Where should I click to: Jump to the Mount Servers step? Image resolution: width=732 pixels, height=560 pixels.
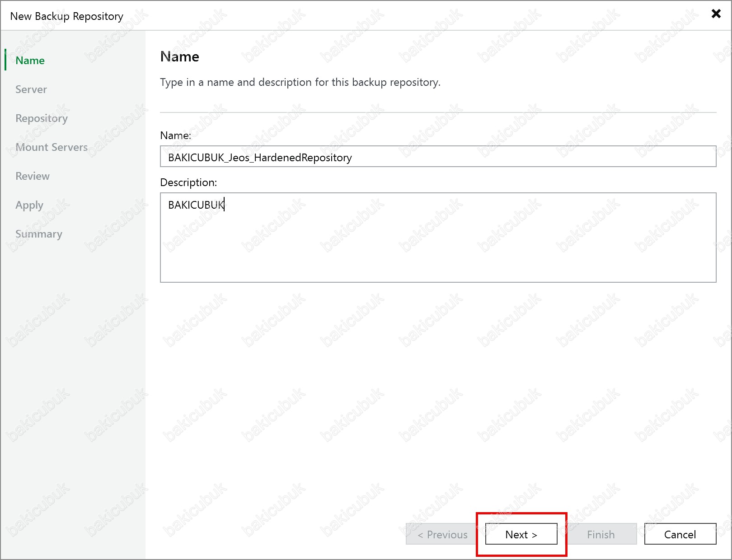(52, 147)
